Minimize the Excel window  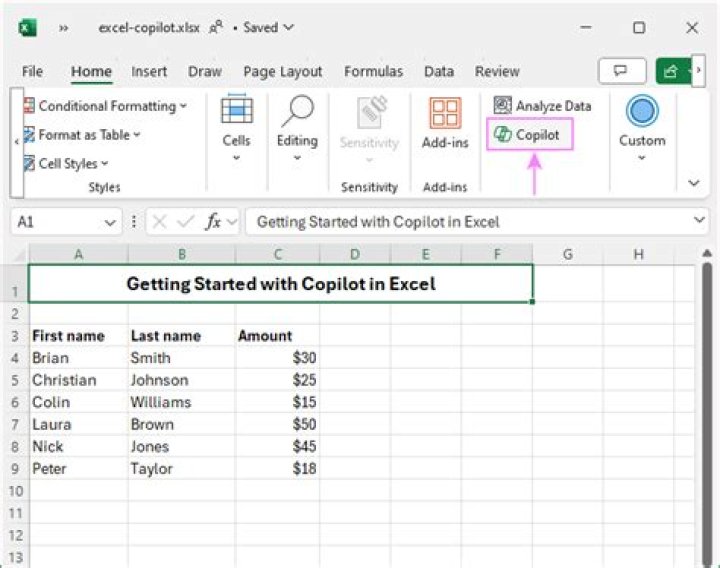pyautogui.click(x=585, y=28)
